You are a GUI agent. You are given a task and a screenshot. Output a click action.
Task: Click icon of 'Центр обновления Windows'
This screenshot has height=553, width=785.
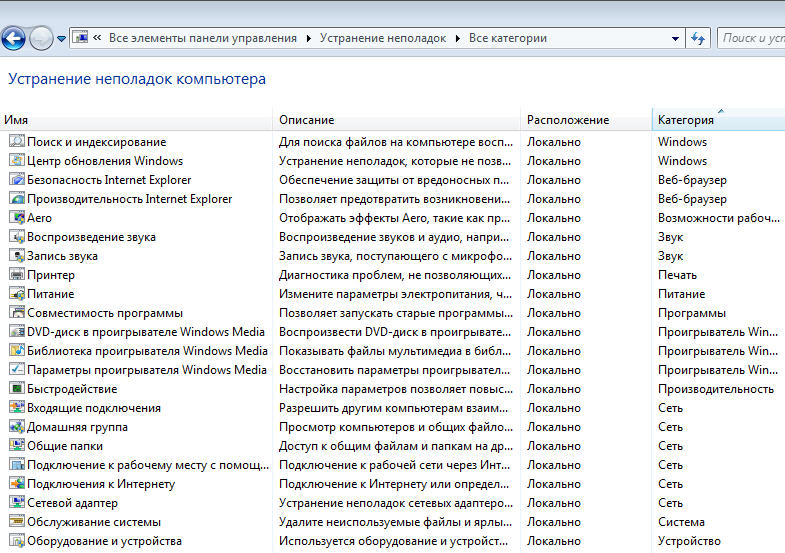(x=17, y=161)
